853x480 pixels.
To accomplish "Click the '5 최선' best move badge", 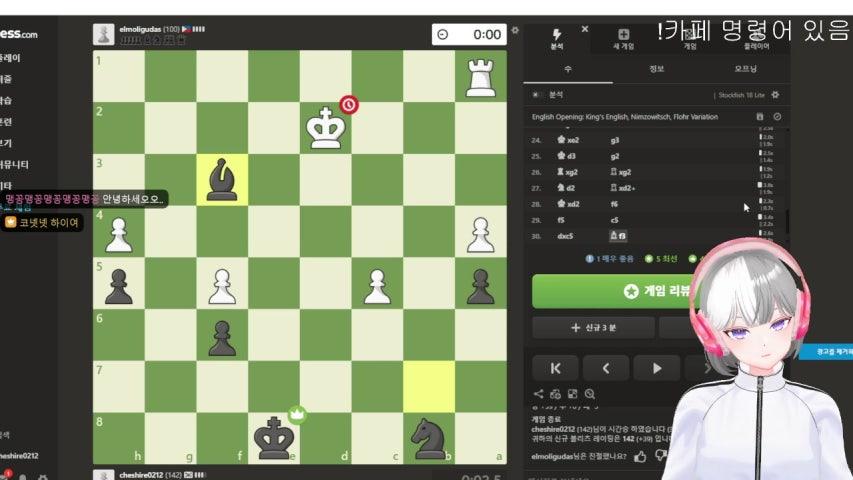I will coord(660,259).
